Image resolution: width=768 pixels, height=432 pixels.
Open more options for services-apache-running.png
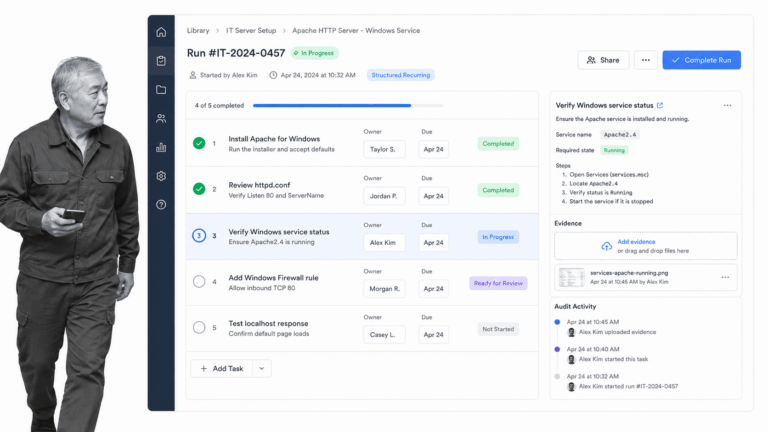[725, 277]
